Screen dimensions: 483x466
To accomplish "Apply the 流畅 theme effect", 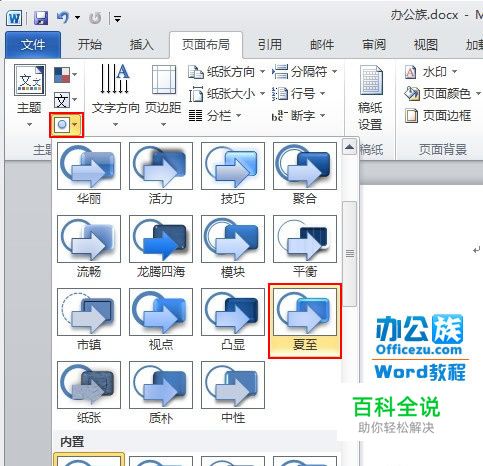I will 89,246.
